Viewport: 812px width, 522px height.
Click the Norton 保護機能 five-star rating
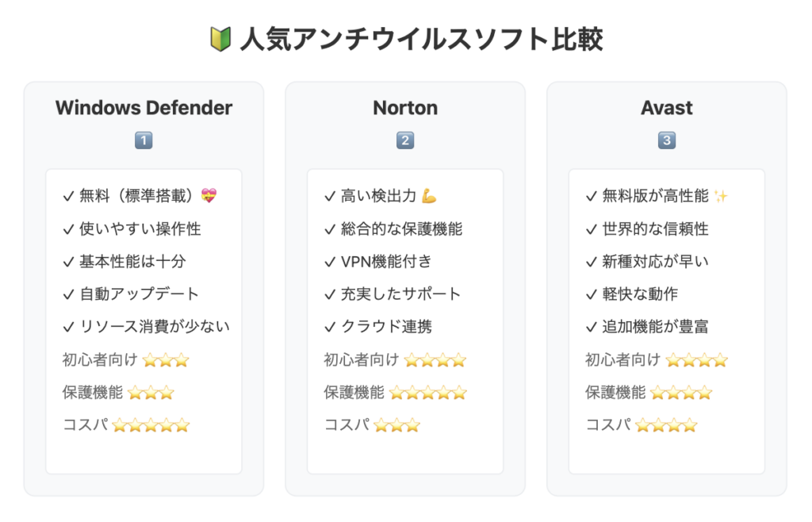coord(427,393)
